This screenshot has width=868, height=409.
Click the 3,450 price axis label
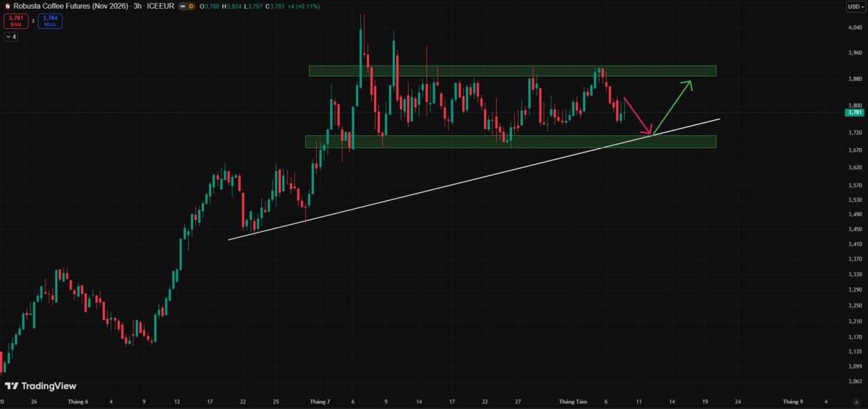click(855, 229)
